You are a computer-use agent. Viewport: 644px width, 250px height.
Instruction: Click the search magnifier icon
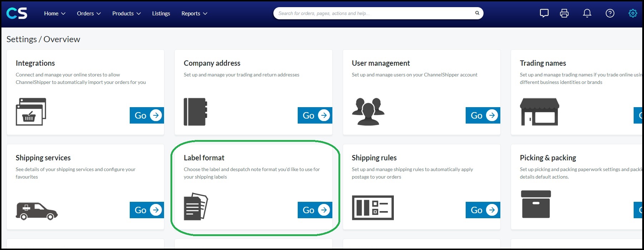click(x=477, y=13)
